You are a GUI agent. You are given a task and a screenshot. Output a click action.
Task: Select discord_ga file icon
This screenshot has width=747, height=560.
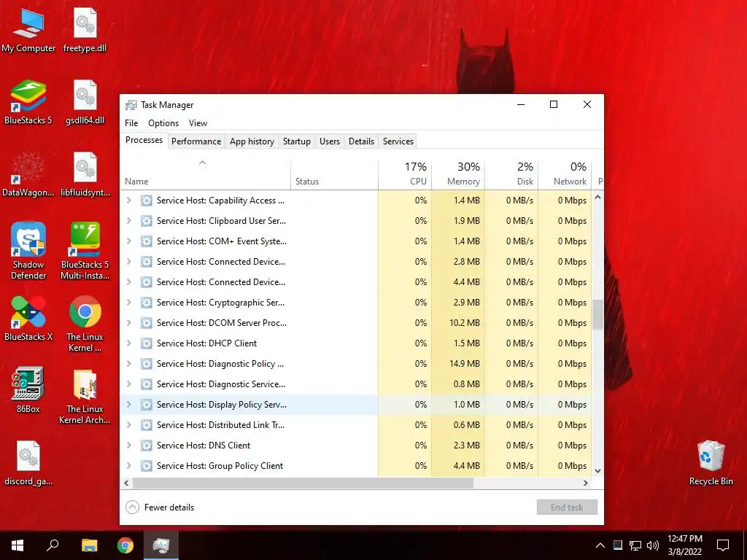[28, 463]
